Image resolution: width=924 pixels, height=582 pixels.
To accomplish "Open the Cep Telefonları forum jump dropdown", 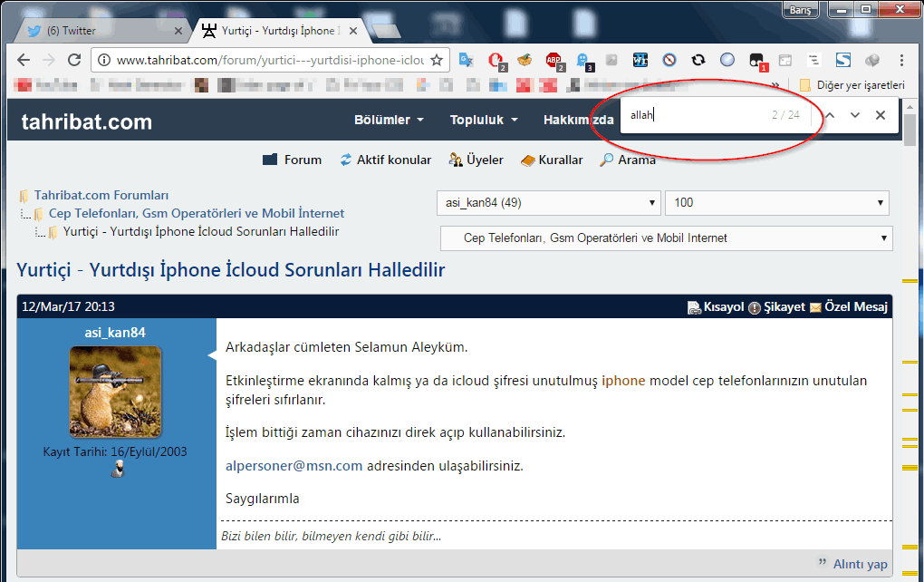I will (666, 238).
